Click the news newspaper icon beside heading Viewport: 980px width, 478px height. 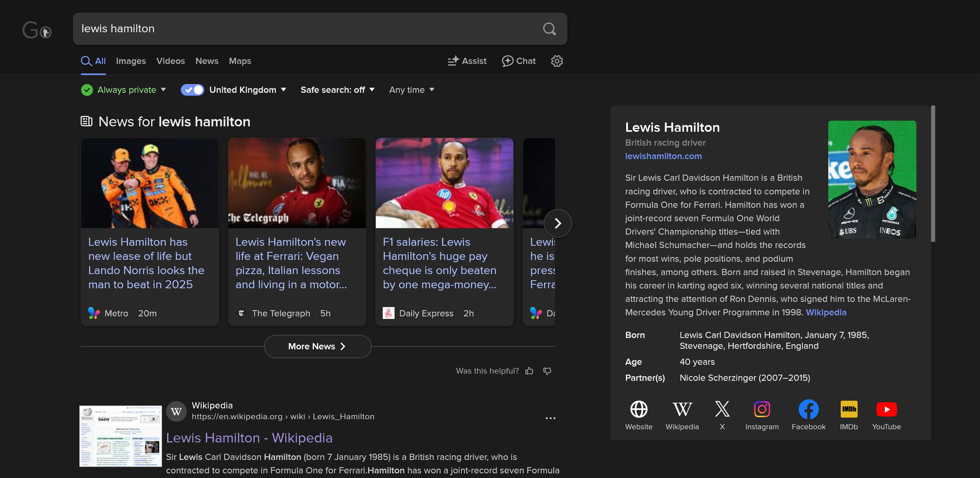tap(86, 121)
